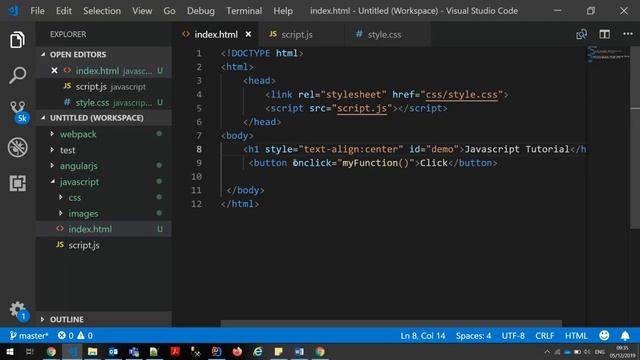
Task: Open the View menu
Action: 142,11
